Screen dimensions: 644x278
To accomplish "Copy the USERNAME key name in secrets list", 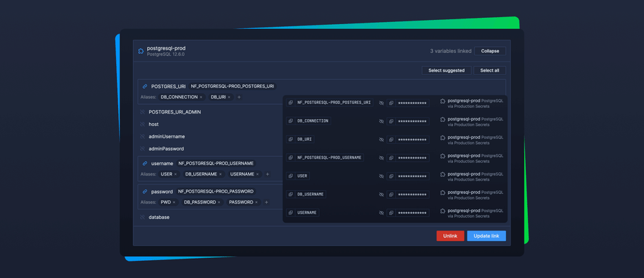I will click(290, 213).
